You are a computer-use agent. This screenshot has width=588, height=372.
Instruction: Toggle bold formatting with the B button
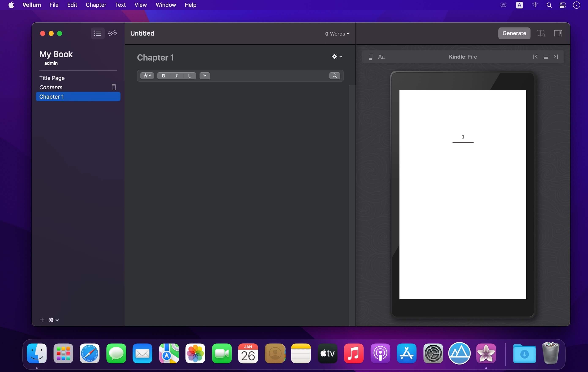click(163, 76)
